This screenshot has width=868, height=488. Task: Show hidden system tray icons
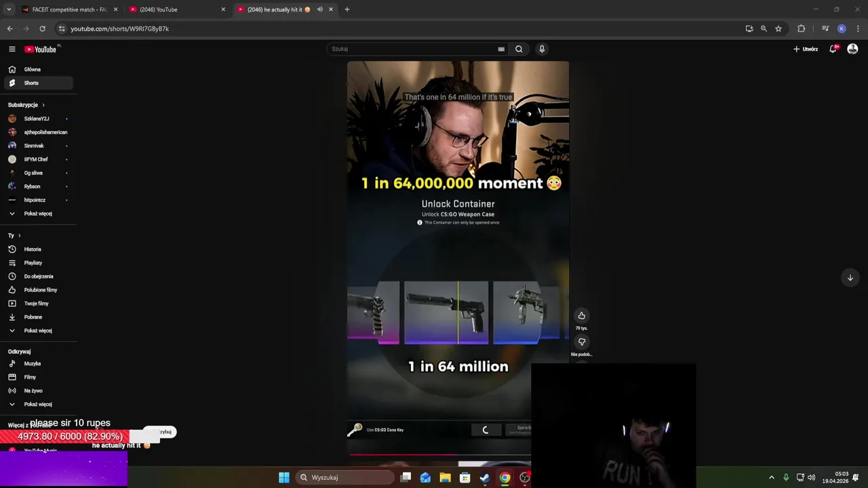(x=771, y=477)
